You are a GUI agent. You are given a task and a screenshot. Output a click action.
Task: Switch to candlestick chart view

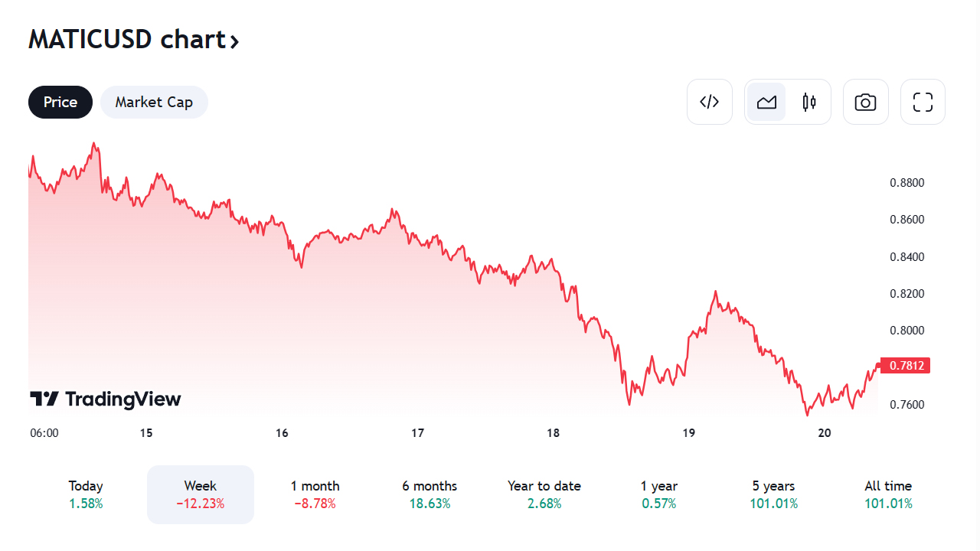click(809, 102)
